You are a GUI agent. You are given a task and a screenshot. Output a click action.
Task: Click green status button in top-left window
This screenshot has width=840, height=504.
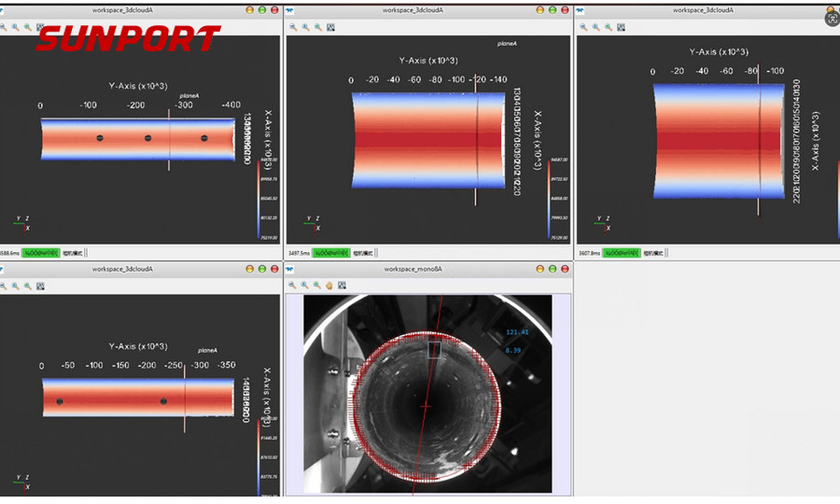(41, 253)
